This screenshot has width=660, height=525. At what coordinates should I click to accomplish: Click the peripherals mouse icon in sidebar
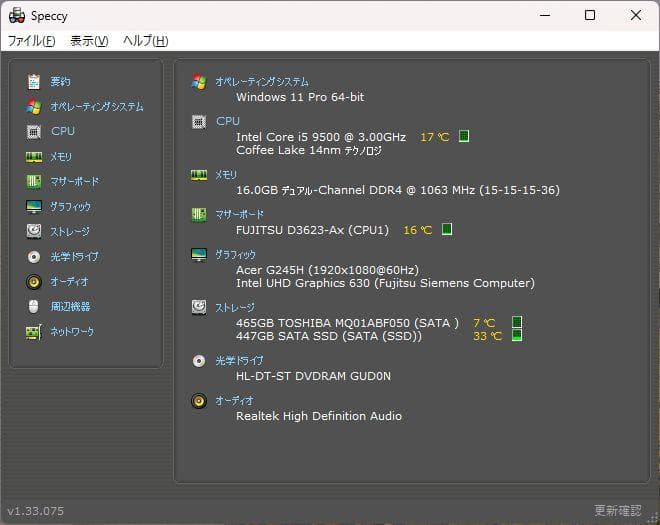(x=33, y=306)
